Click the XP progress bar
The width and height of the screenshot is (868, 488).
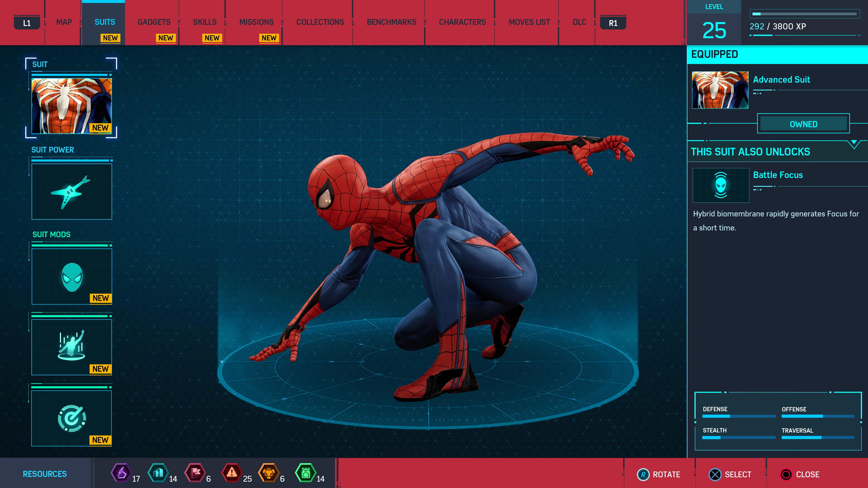(804, 14)
